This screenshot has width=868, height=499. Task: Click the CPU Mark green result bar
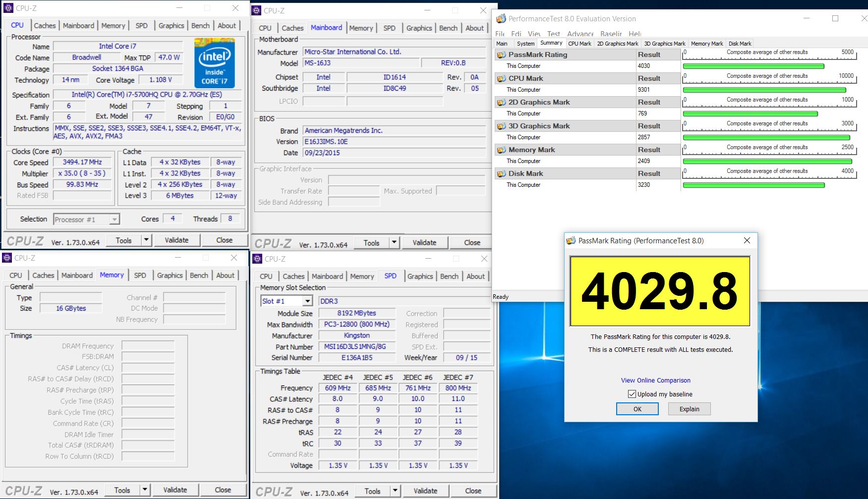(x=764, y=90)
